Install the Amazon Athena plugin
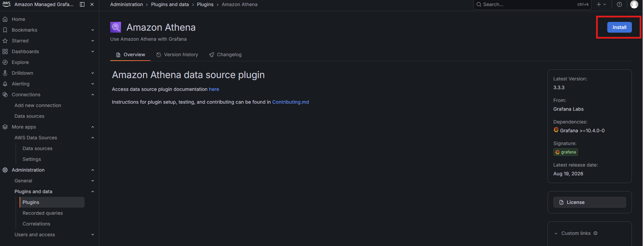 click(x=619, y=27)
